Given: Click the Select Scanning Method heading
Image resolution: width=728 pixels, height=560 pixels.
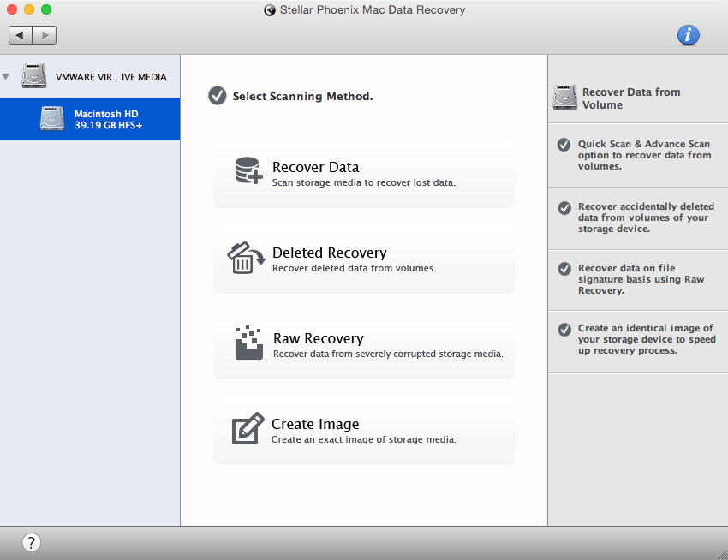Looking at the screenshot, I should 302,96.
